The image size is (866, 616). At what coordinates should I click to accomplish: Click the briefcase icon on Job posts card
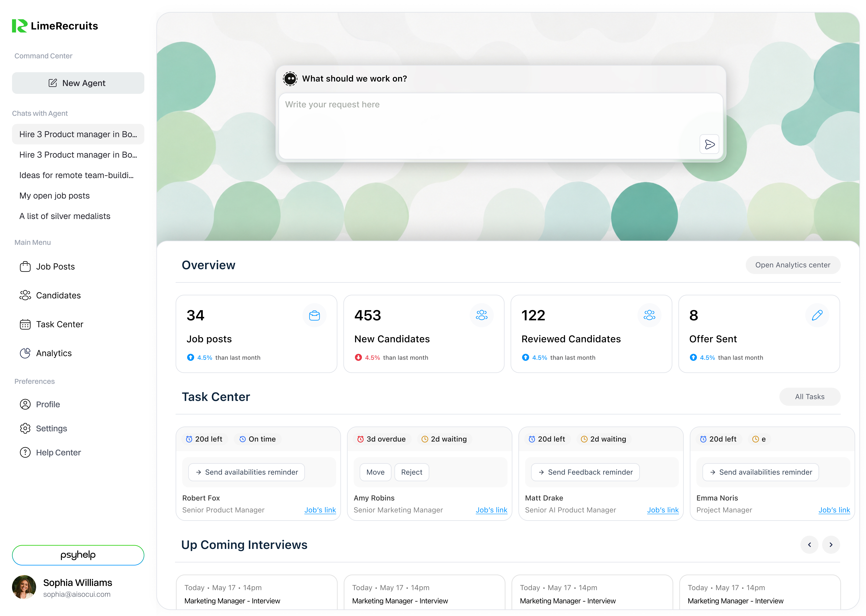click(x=314, y=315)
